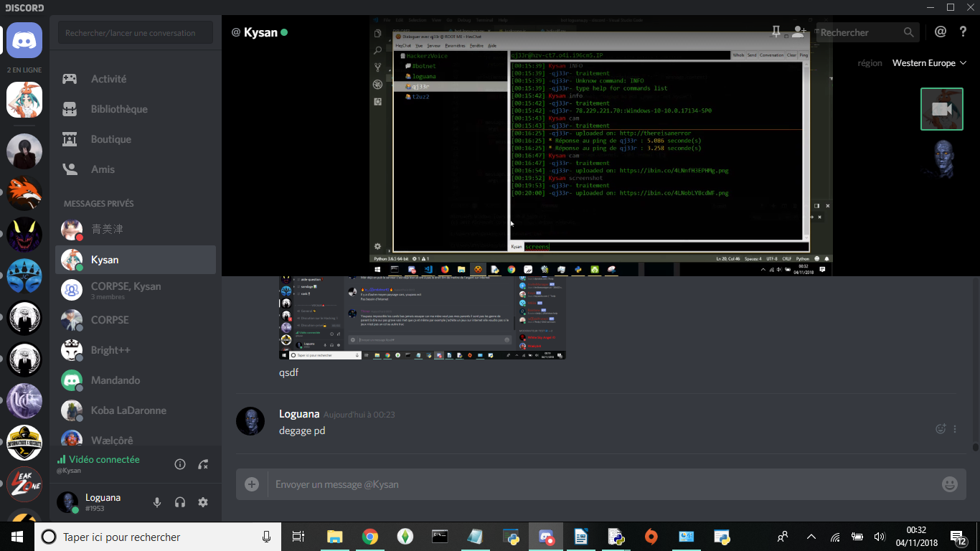Open Mandando direct message
The width and height of the screenshot is (980, 551).
point(136,380)
